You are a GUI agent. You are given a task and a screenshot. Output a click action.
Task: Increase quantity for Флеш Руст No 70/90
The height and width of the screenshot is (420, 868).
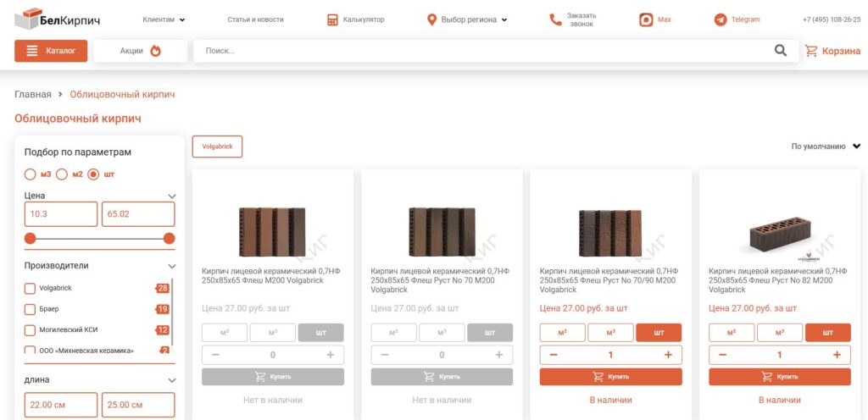coord(668,355)
